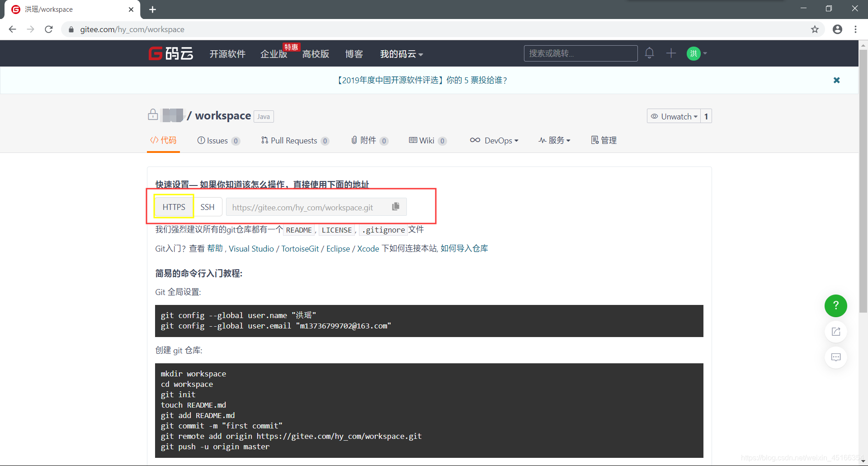Open the Pull Requests tab
Viewport: 868px width, 466px height.
click(x=295, y=141)
